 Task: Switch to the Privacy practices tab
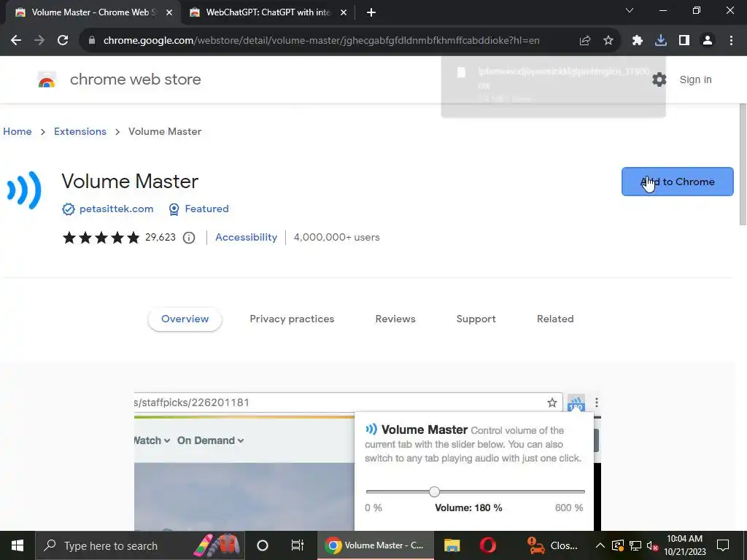292,319
